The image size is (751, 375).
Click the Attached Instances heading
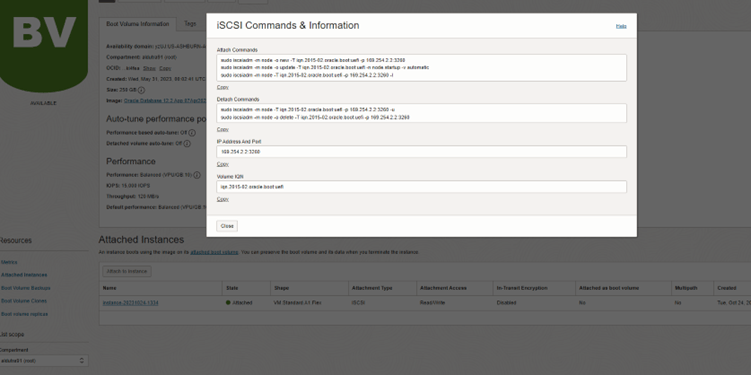[x=141, y=239]
